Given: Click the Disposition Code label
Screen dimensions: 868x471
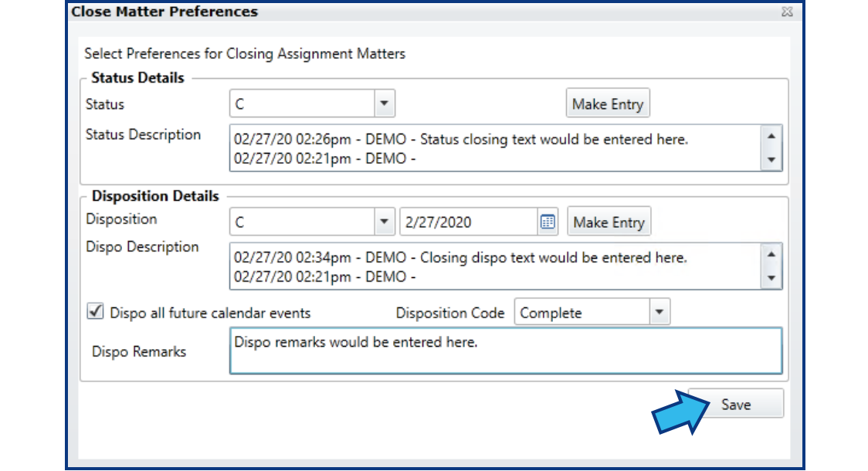Looking at the screenshot, I should pyautogui.click(x=450, y=313).
